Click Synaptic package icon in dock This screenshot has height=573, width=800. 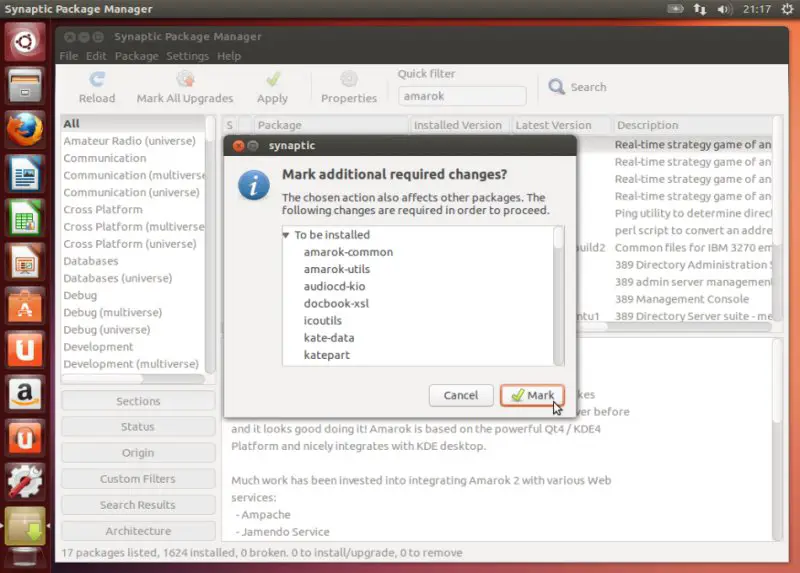pos(24,526)
